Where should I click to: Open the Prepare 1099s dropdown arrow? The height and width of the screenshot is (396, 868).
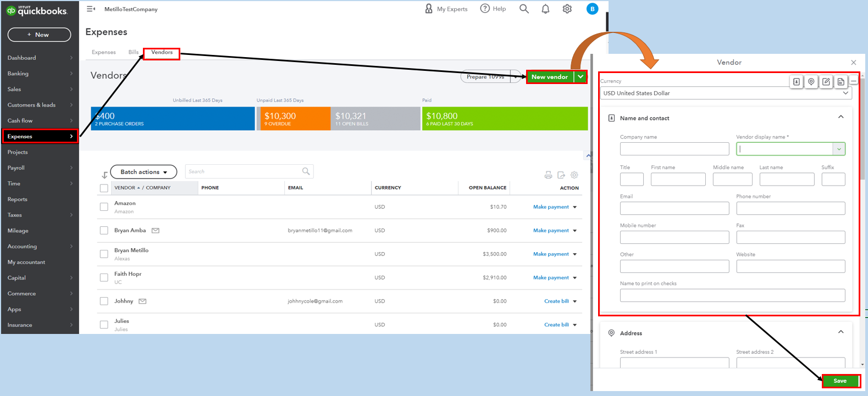point(516,77)
